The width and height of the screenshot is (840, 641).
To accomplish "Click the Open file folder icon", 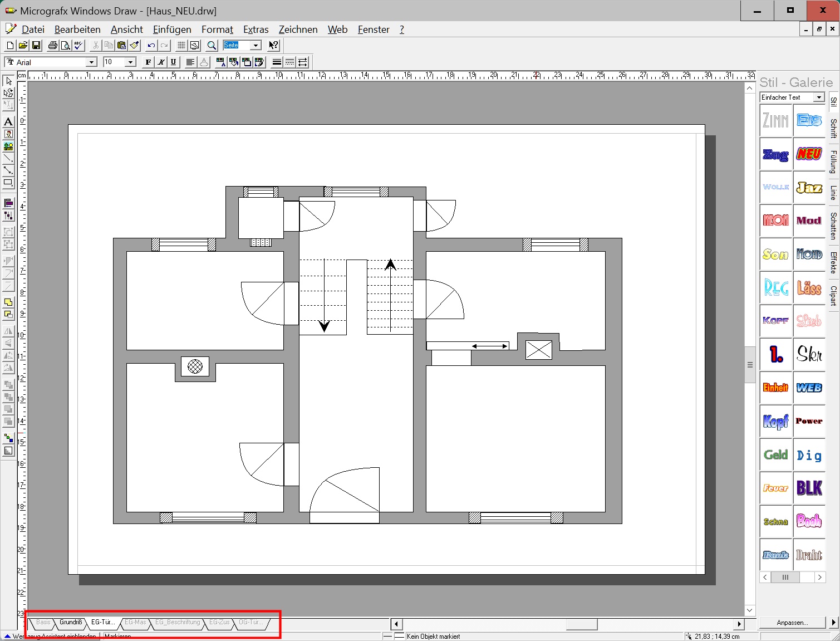I will click(x=23, y=46).
